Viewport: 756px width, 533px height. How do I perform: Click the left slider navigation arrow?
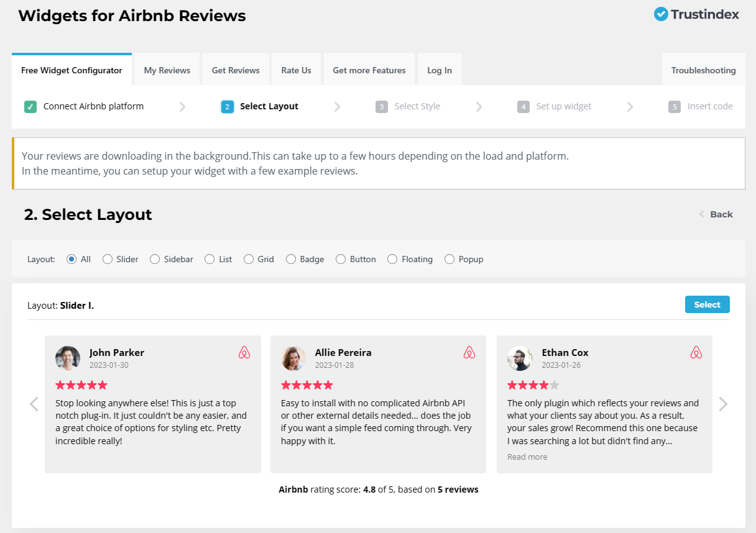pyautogui.click(x=34, y=404)
